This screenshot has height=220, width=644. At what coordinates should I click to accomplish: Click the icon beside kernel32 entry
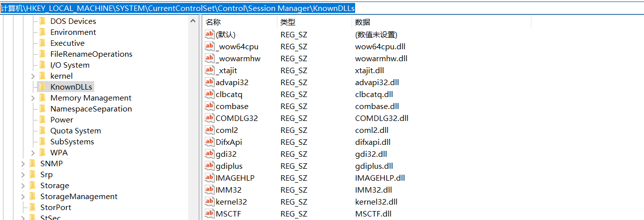click(x=210, y=202)
